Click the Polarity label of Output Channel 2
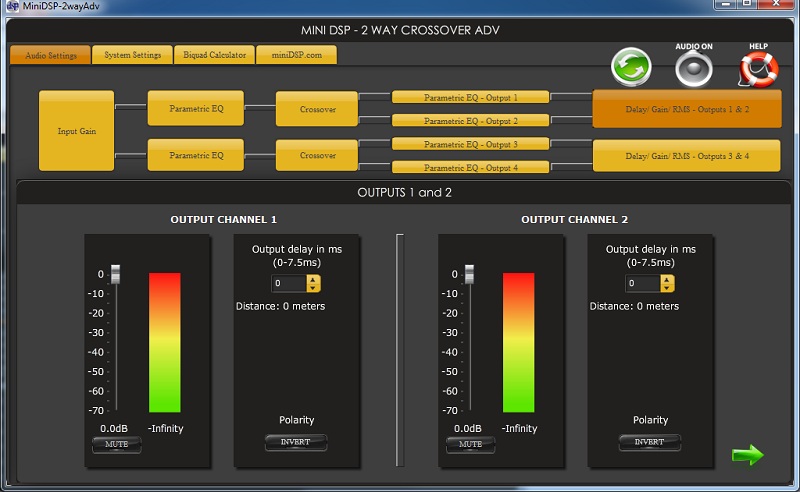The image size is (800, 492). (x=651, y=420)
